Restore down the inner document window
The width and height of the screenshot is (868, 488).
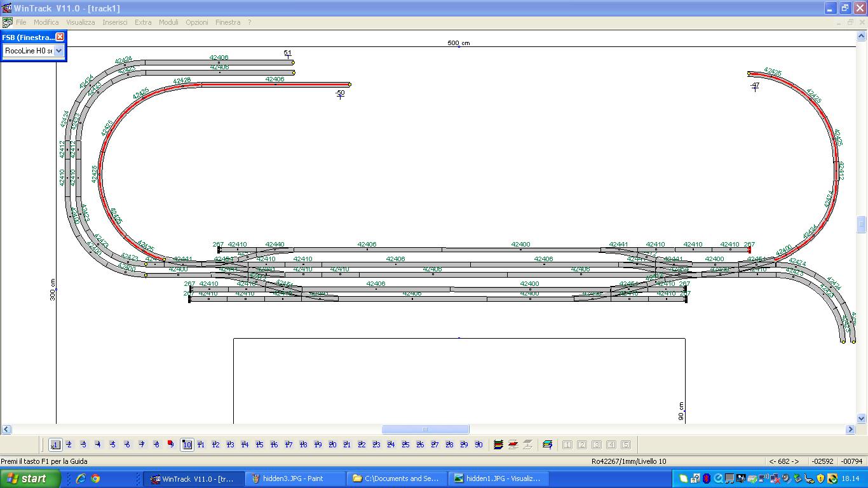pyautogui.click(x=850, y=22)
